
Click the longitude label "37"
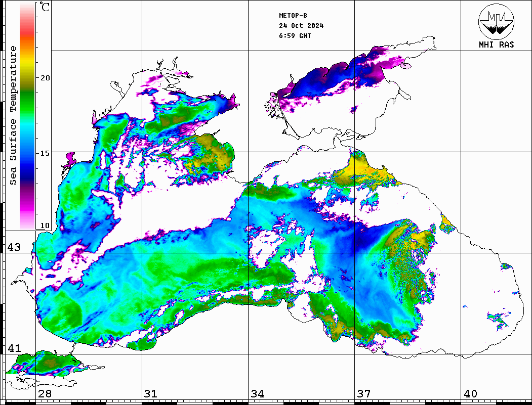[364, 394]
